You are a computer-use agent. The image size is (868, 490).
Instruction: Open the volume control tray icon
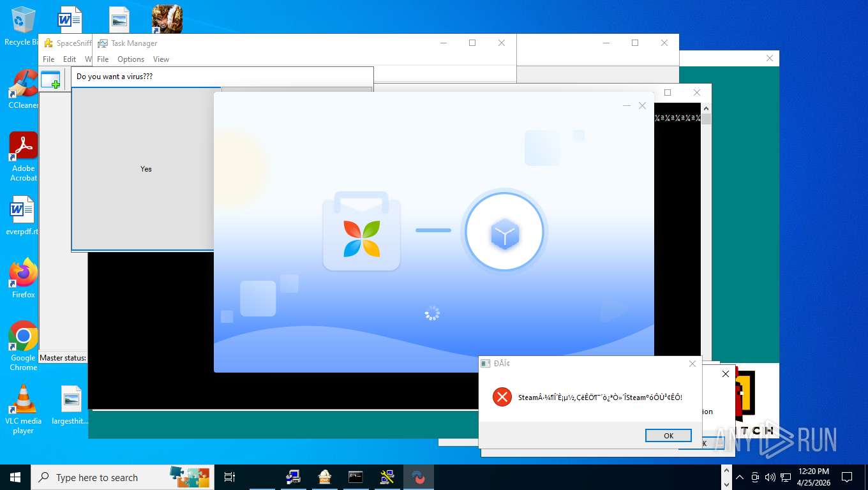[770, 477]
